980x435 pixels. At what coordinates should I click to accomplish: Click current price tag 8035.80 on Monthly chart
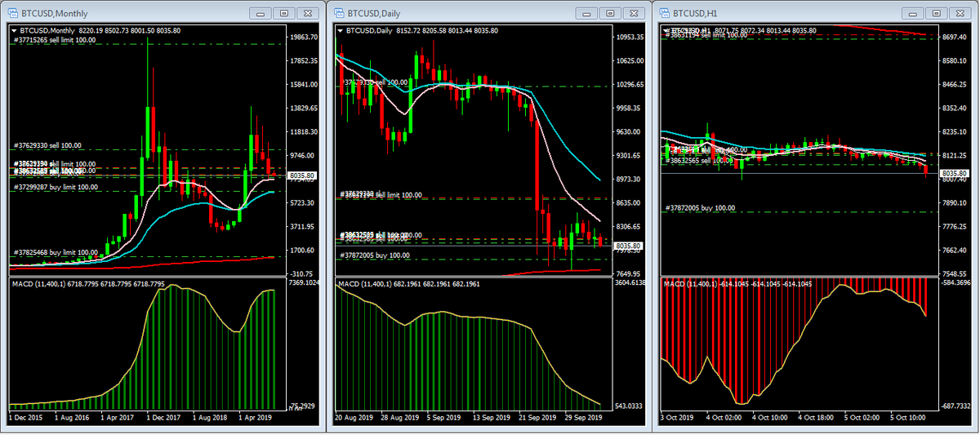304,176
